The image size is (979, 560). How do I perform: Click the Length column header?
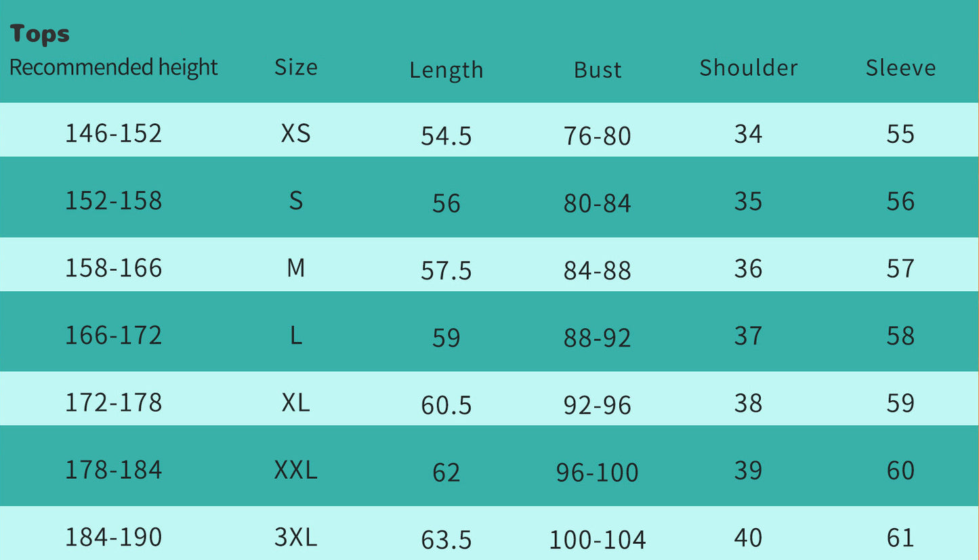[x=446, y=70]
